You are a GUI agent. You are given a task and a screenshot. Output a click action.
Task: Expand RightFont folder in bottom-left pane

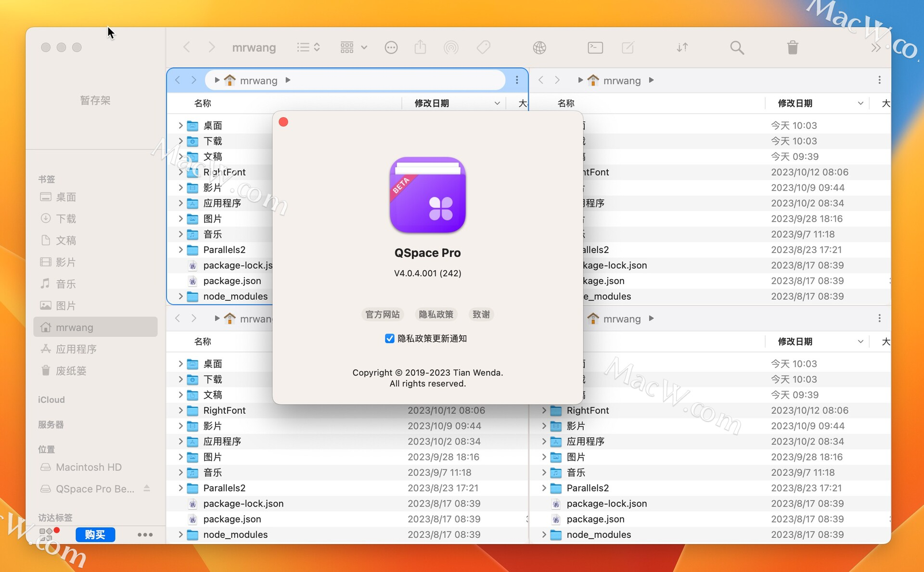[x=180, y=410]
